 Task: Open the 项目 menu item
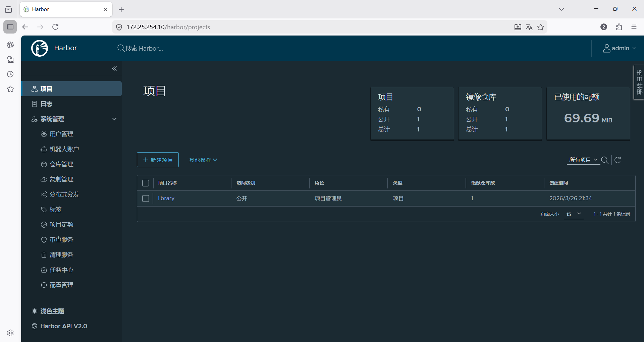[x=71, y=89]
